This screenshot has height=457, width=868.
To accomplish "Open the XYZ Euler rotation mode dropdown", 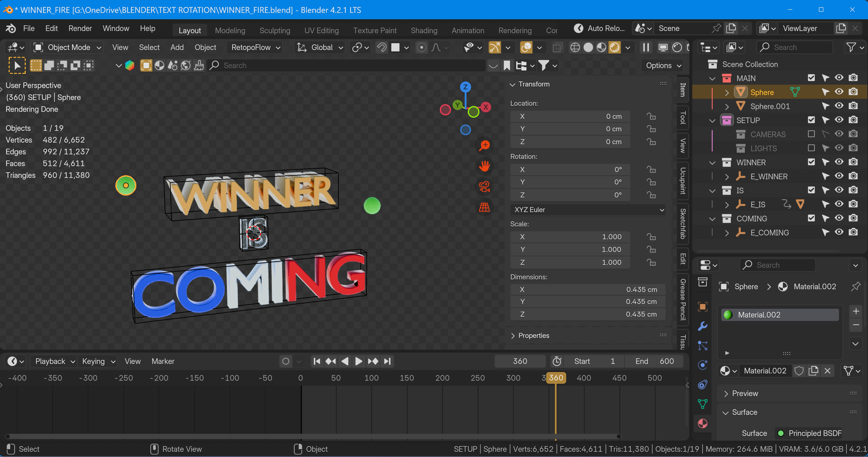I will point(588,209).
